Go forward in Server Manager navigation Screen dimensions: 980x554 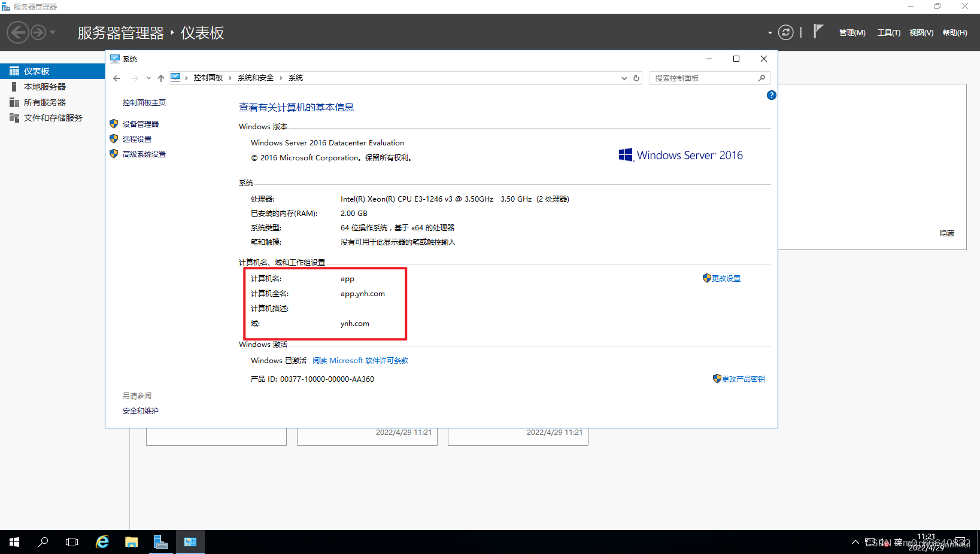[x=38, y=32]
